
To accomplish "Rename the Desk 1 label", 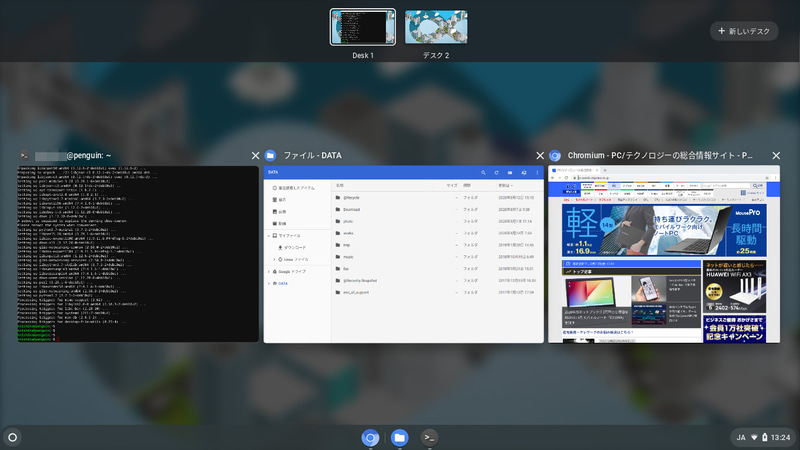I will coord(363,55).
